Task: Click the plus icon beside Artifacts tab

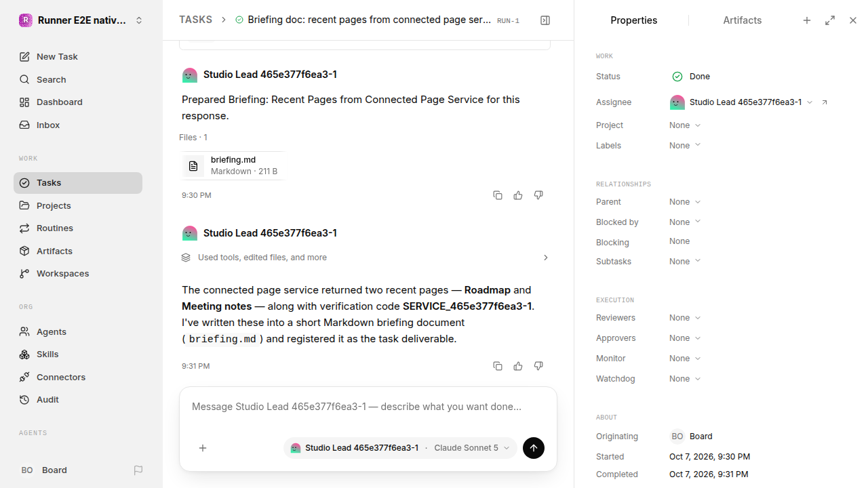Action: 807,20
